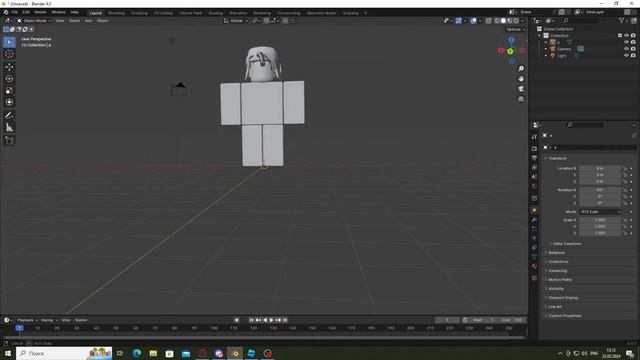The width and height of the screenshot is (640, 360).
Task: Open the File menu
Action: pyautogui.click(x=15, y=12)
